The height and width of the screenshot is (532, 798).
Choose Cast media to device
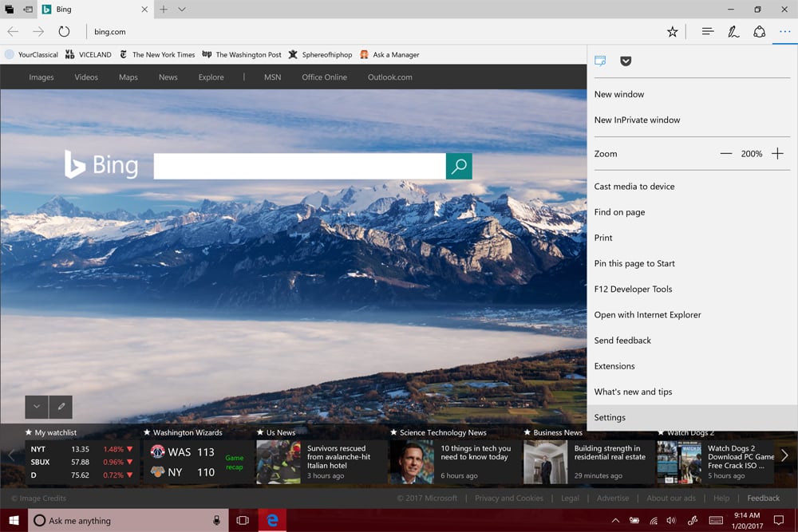tap(692, 187)
